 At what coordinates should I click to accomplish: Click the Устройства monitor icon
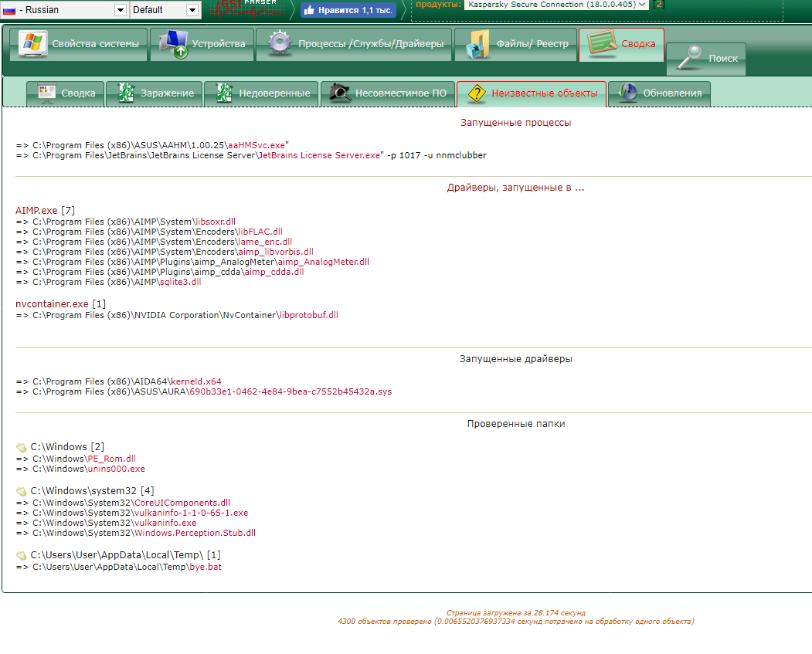(173, 44)
